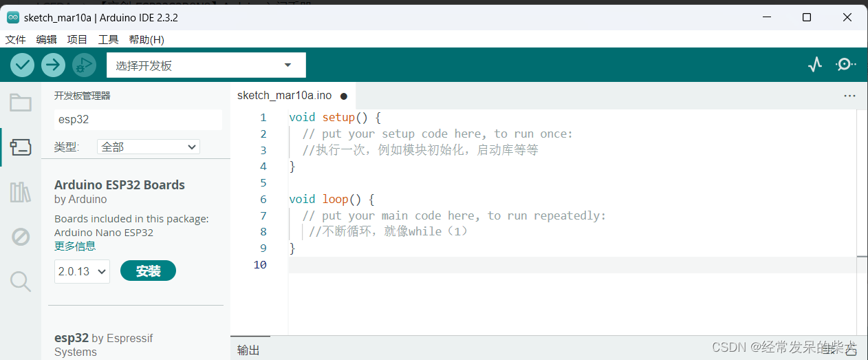Viewport: 868px width, 360px height.
Task: Click line number 1 in the gutter
Action: coord(263,117)
